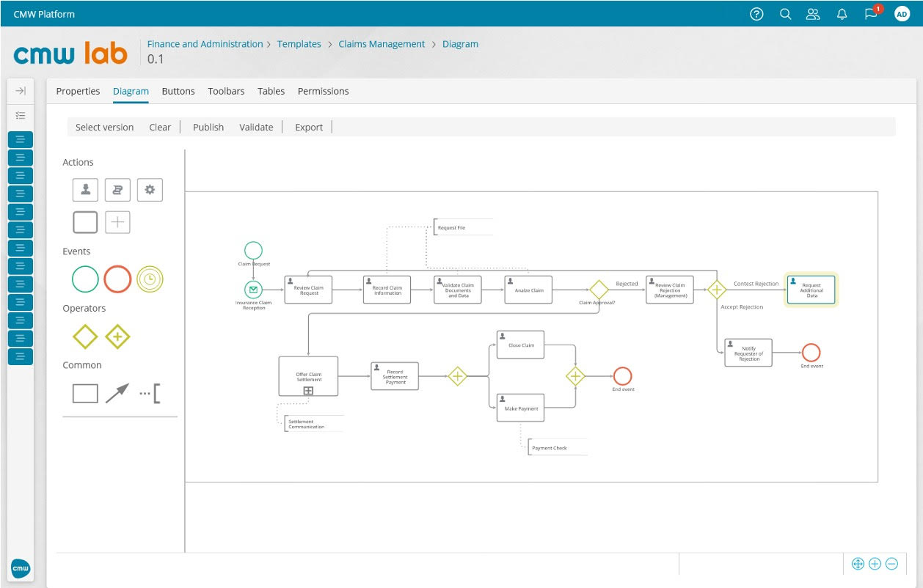Screen dimensions: 923x588
Task: Collapse sidebar using the arrow-to-bar icon
Action: click(21, 91)
